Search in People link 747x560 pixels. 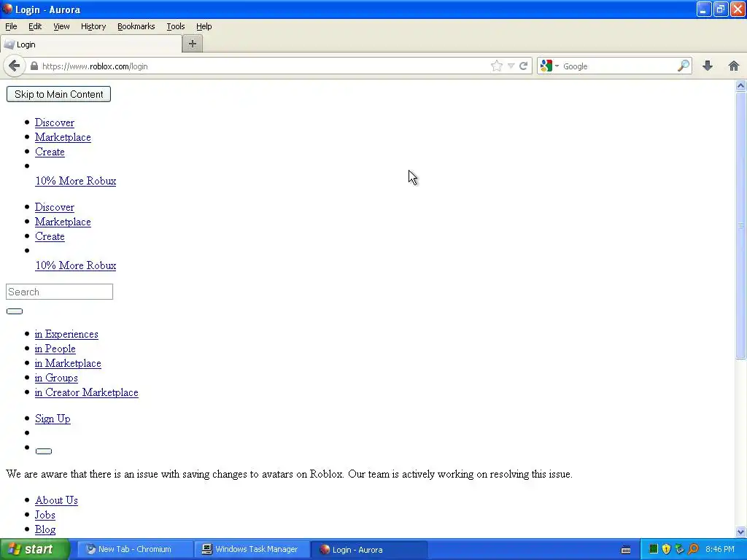click(x=55, y=349)
